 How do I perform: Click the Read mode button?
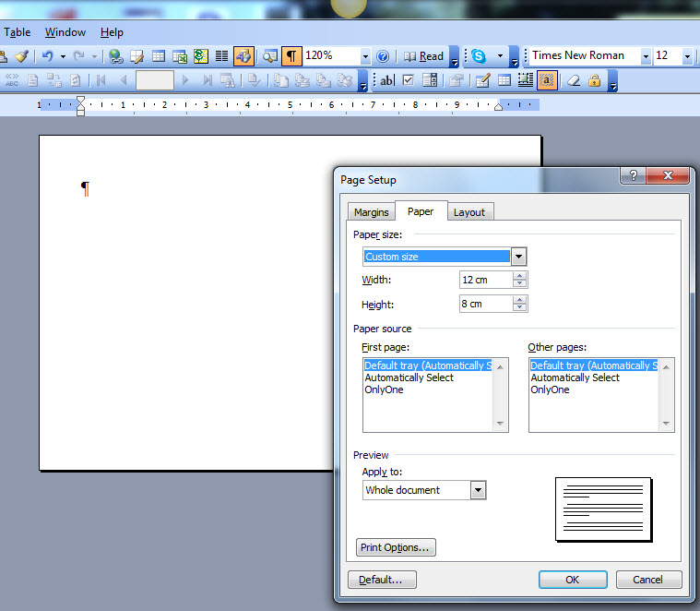coord(423,56)
